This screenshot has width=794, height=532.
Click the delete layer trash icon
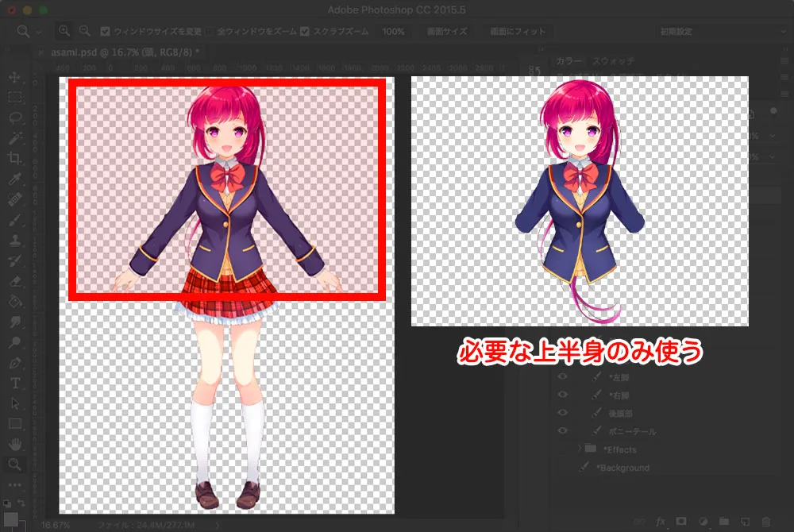pyautogui.click(x=766, y=522)
